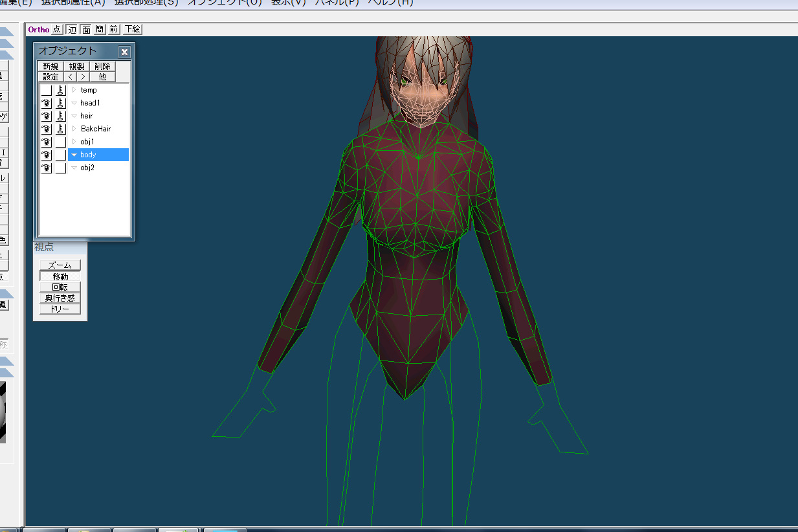Collapse the body object node
The image size is (798, 532).
point(74,155)
